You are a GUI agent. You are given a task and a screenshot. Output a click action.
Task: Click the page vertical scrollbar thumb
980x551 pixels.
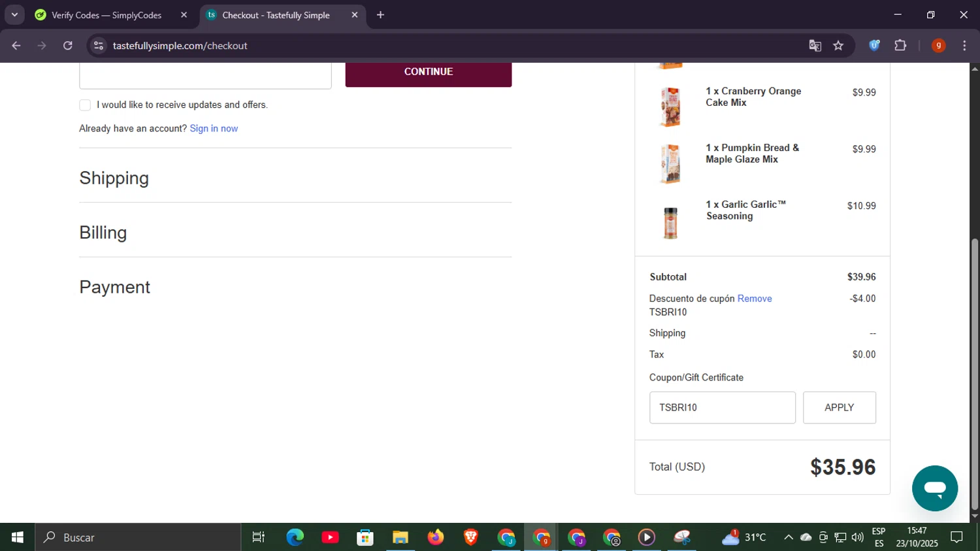click(975, 374)
